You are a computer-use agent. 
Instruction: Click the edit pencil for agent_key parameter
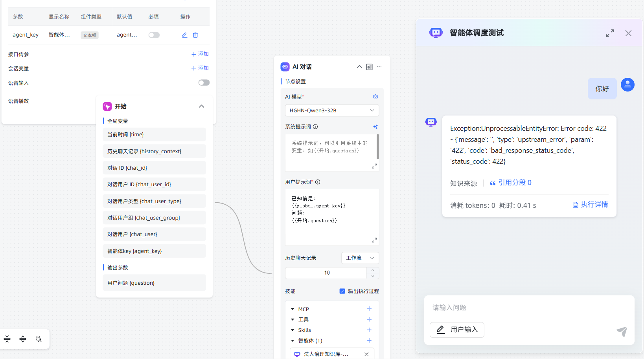pos(184,35)
